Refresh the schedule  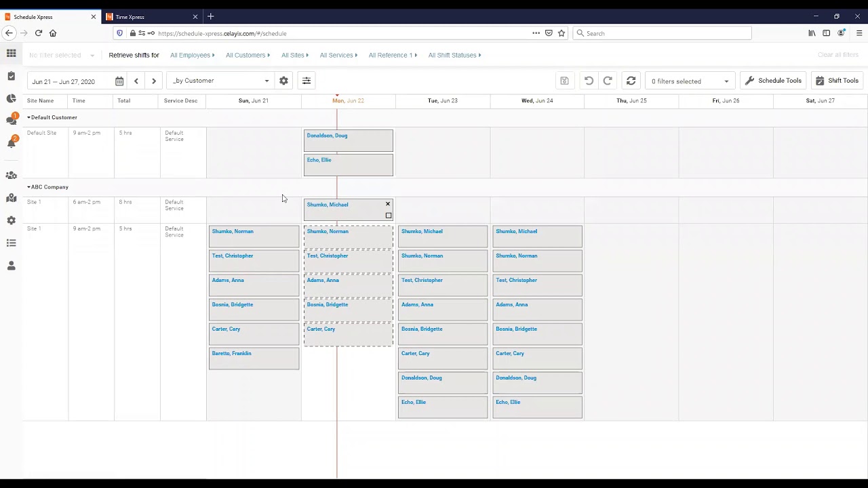point(631,81)
